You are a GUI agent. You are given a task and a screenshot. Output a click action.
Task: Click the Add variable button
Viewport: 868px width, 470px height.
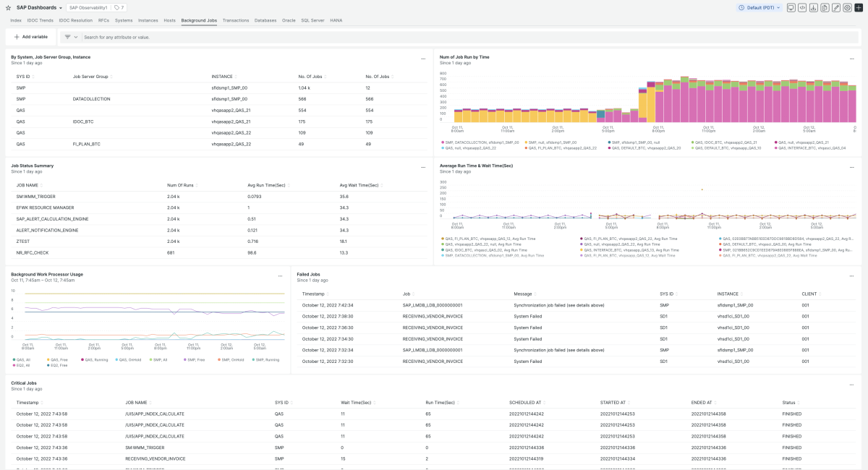point(30,36)
